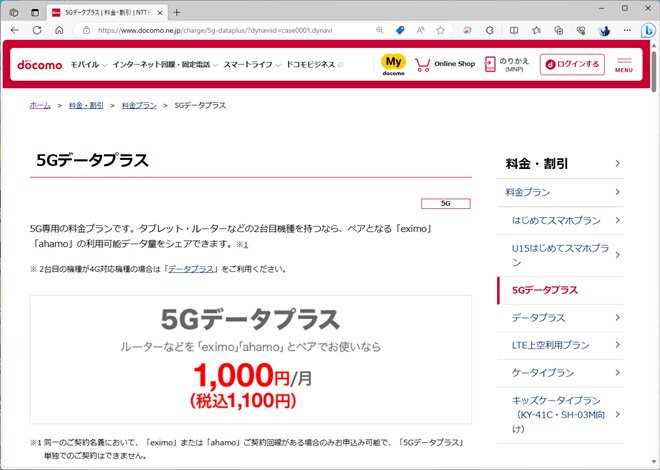View site information lock icon
Image resolution: width=660 pixels, height=470 pixels.
point(86,30)
